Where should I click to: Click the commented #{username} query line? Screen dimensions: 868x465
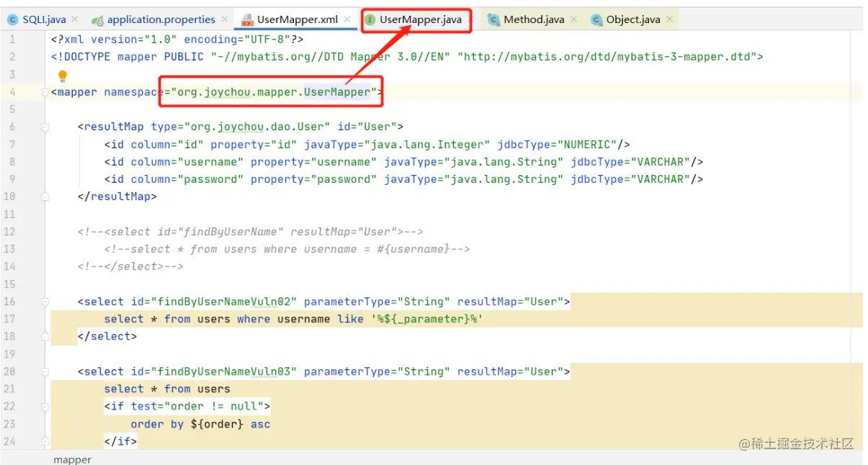click(x=287, y=249)
